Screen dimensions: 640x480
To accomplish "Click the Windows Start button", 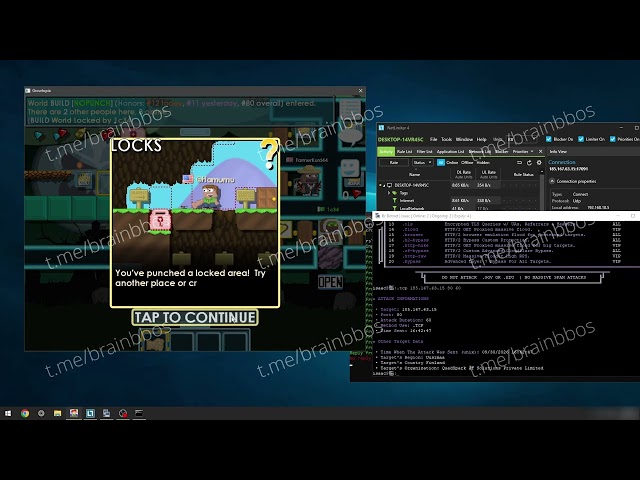I will 8,413.
